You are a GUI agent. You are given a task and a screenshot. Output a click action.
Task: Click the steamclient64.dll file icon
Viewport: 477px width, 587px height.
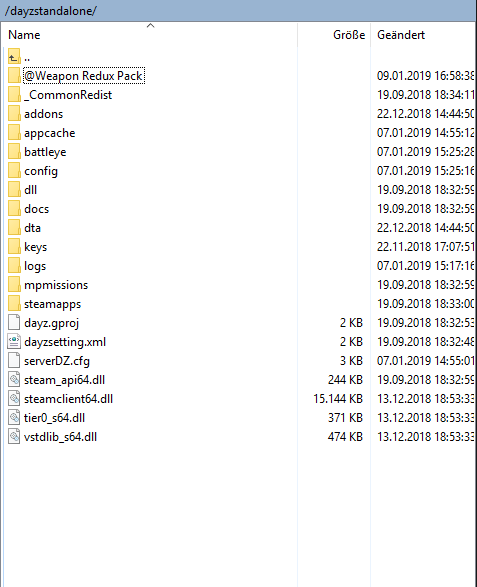point(14,399)
